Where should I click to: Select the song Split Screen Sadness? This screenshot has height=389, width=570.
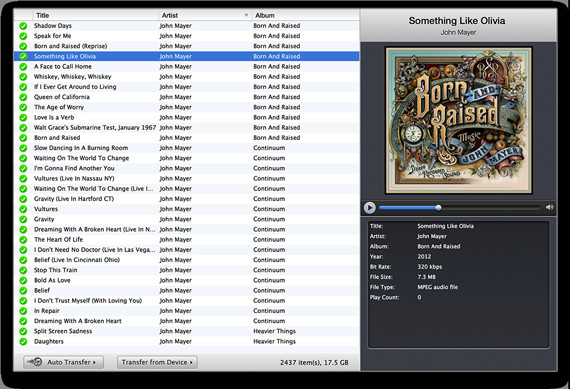(x=63, y=331)
